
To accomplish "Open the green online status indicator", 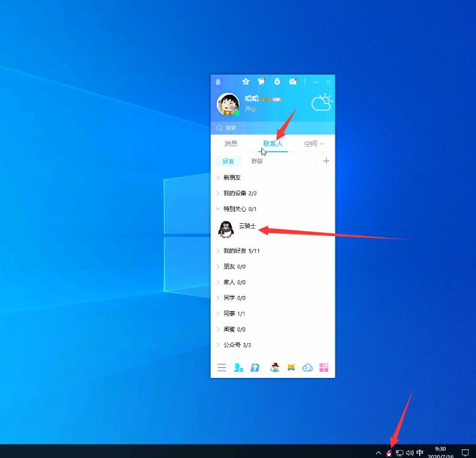I will pyautogui.click(x=237, y=113).
